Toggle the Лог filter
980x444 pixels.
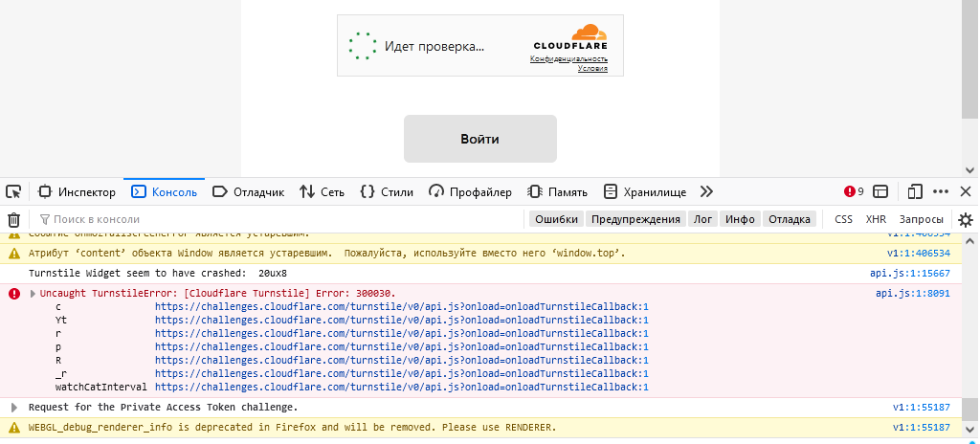(702, 219)
